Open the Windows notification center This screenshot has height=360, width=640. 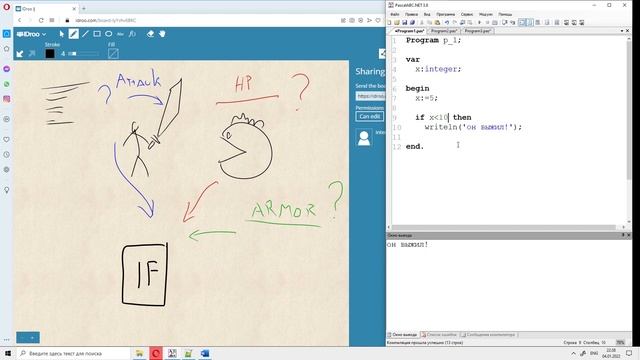629,353
